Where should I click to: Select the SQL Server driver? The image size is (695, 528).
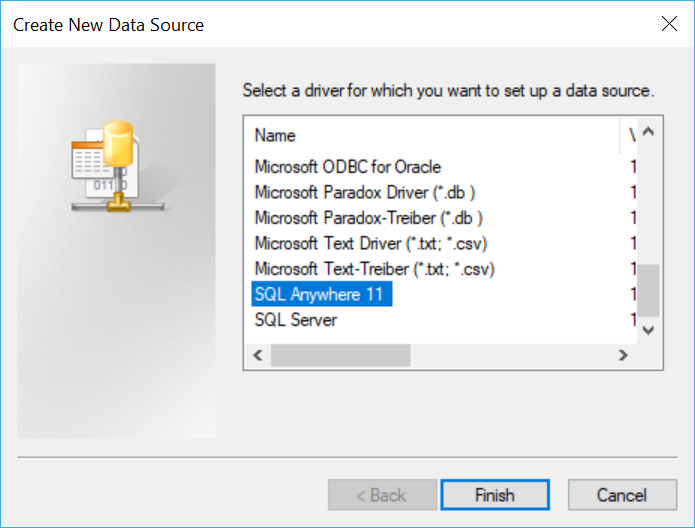click(296, 320)
